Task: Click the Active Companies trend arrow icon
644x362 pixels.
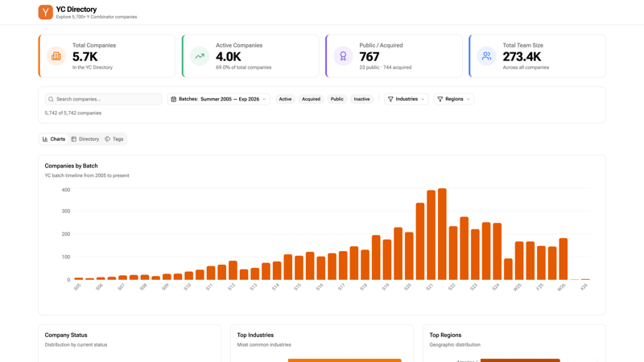Action: (200, 56)
